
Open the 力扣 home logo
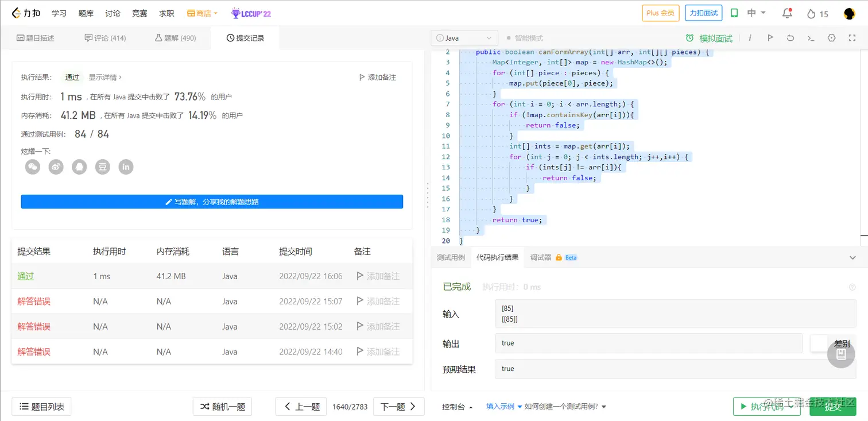(x=26, y=13)
